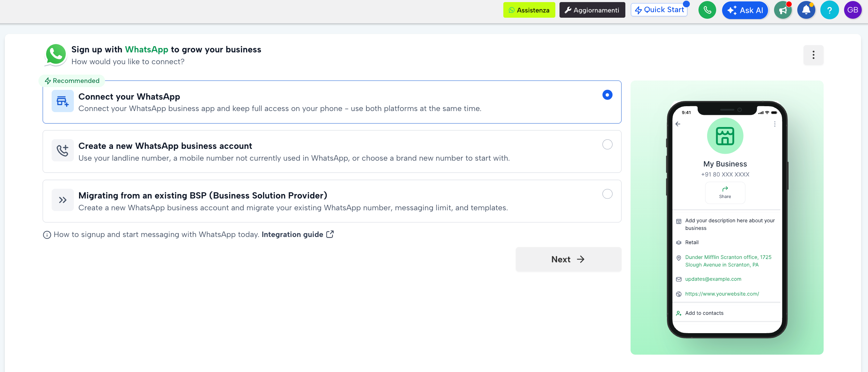Viewport: 868px width, 372px height.
Task: Launch Ask AI assistant
Action: pos(745,10)
